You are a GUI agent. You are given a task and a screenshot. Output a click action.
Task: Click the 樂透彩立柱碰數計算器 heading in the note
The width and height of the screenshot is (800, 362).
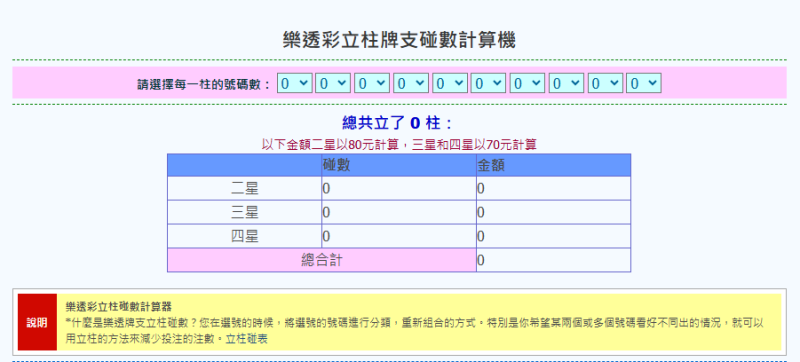[x=119, y=306]
